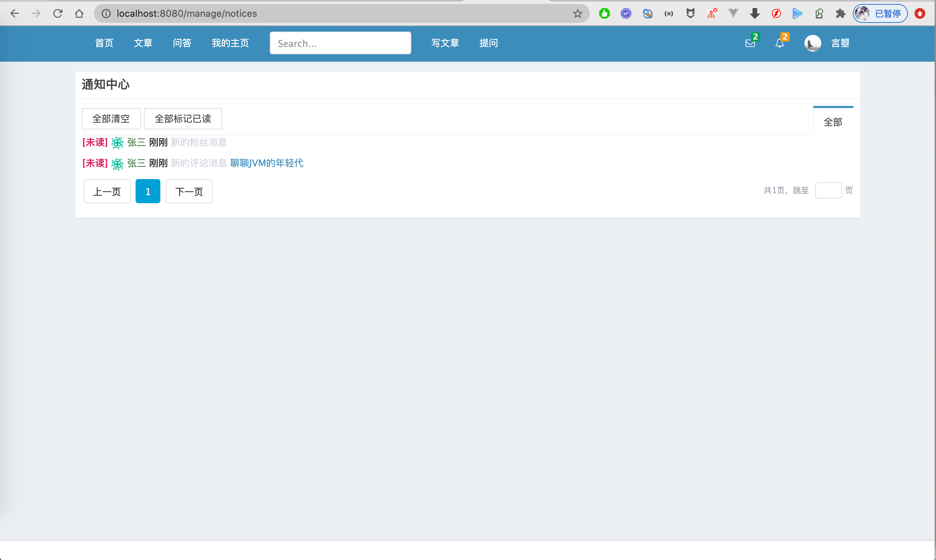Open the 问答 navigation item
Screen dimensions: 936x560
(x=182, y=43)
